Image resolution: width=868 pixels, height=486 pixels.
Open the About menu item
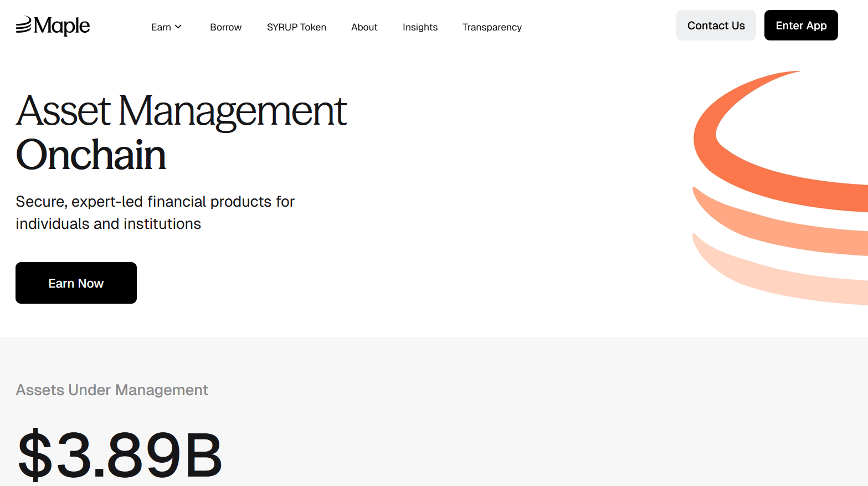coord(364,27)
